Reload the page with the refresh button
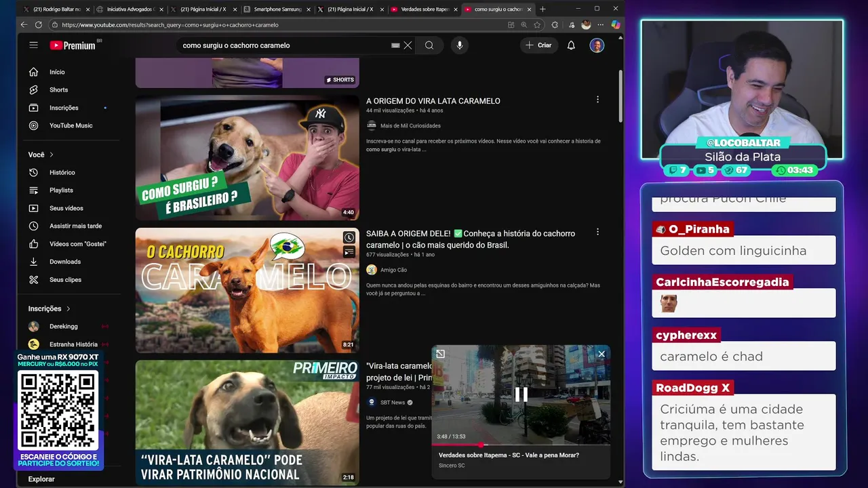This screenshot has height=488, width=868. (39, 24)
